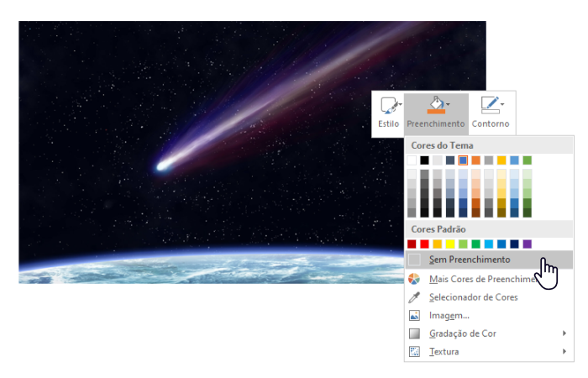The height and width of the screenshot is (378, 588).
Task: Open Mais Cores de Preenchimento
Action: pos(489,279)
